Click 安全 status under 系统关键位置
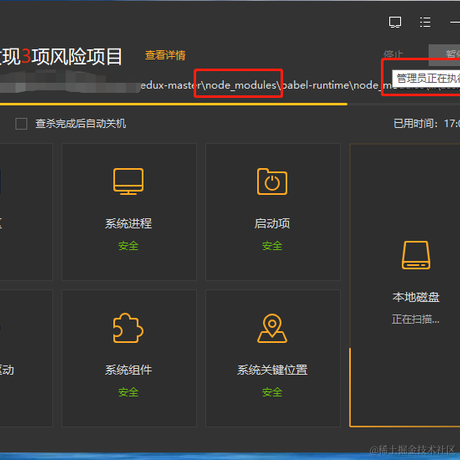 pos(272,392)
